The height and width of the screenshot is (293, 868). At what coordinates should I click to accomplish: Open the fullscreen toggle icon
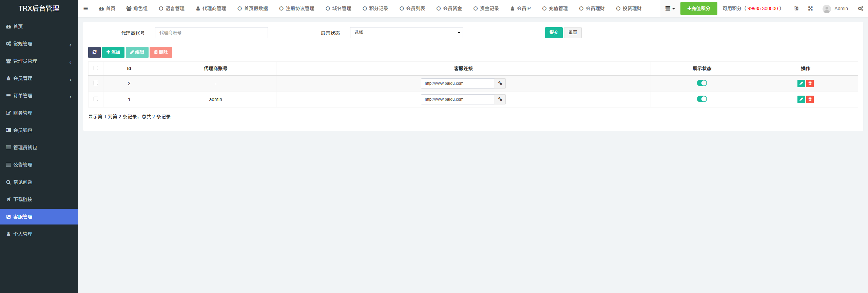point(810,8)
